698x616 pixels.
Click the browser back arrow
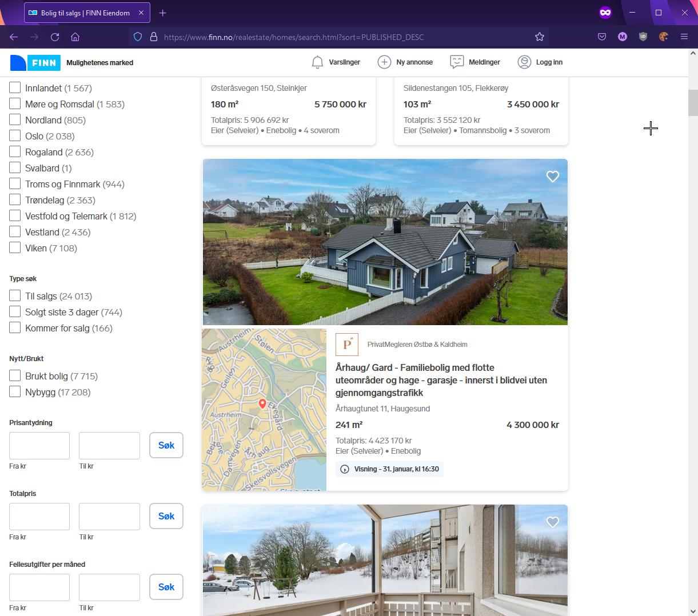pyautogui.click(x=14, y=37)
